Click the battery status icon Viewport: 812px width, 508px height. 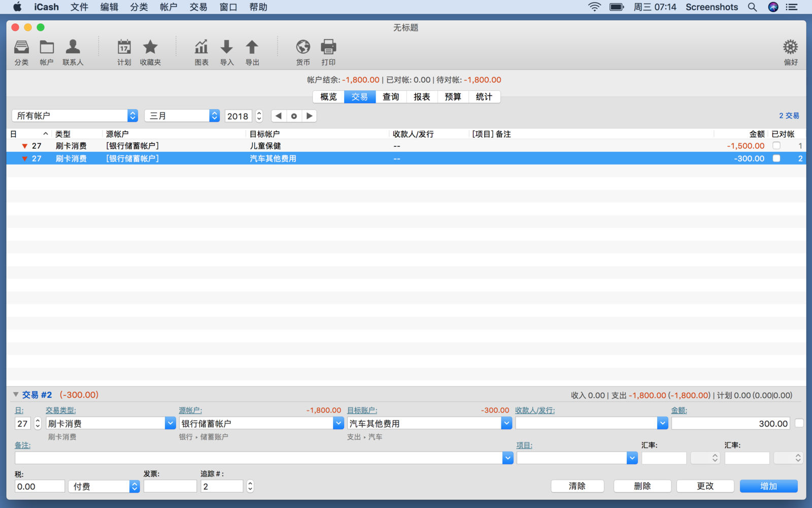[616, 7]
